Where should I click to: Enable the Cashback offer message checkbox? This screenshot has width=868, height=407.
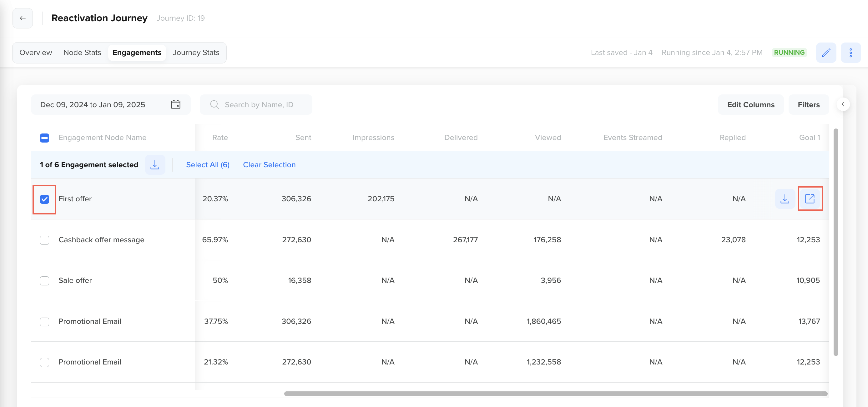pyautogui.click(x=45, y=239)
